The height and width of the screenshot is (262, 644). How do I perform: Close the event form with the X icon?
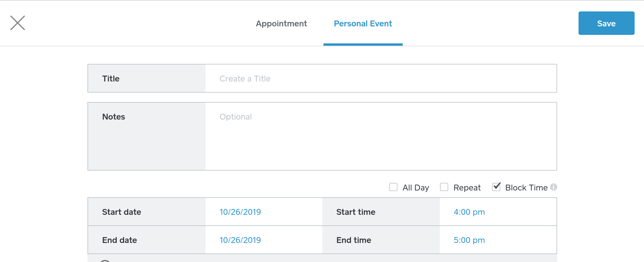point(18,23)
